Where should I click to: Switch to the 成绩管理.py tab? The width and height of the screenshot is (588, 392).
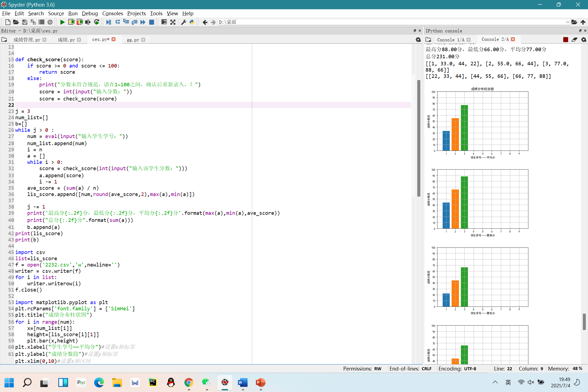coord(27,40)
